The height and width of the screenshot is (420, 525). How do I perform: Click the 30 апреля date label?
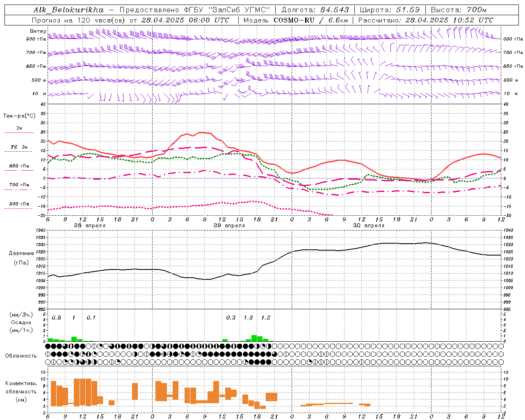pyautogui.click(x=368, y=226)
